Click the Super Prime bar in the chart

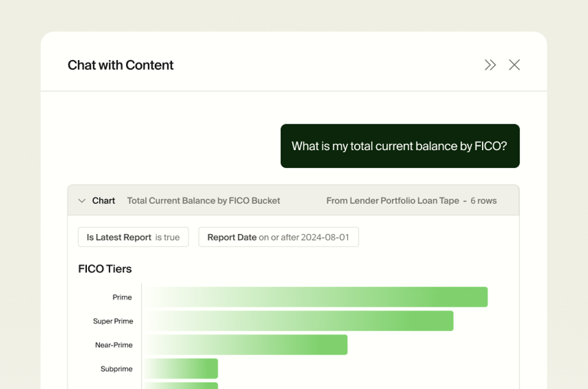[298, 321]
